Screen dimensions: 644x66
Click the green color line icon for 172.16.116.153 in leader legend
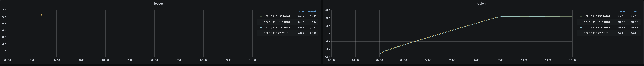[261, 16]
